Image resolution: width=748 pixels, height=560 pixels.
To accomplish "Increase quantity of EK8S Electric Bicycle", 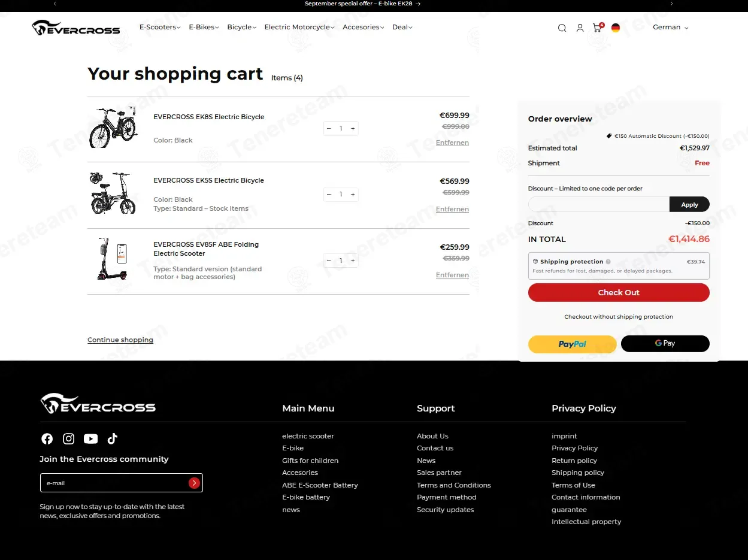I will coord(353,128).
